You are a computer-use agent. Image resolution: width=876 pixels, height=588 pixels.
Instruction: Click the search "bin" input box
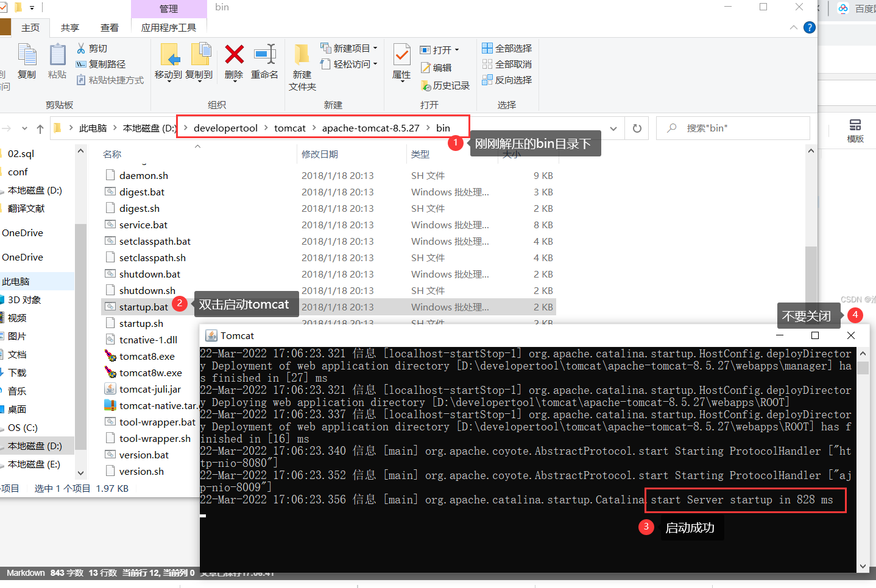click(x=733, y=128)
